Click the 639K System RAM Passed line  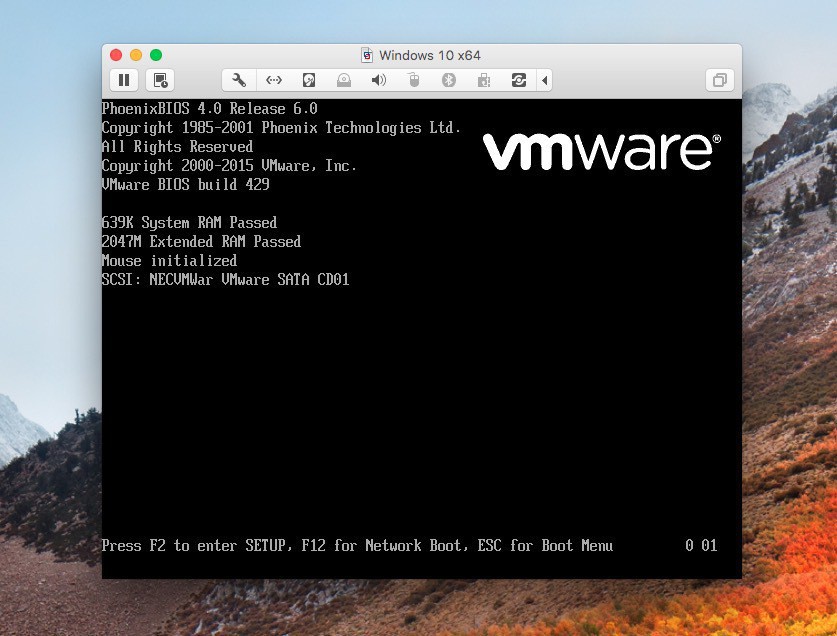[189, 223]
